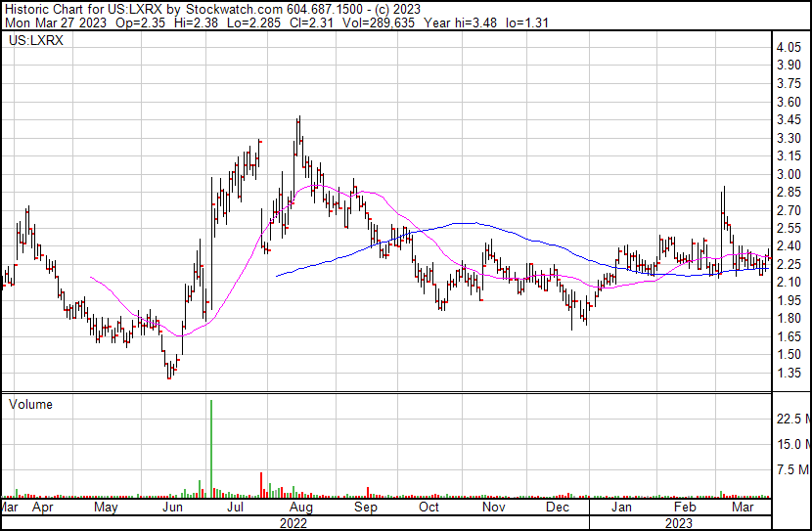Click the Dec month label on the time axis
Screen dimensions: 812x531
tap(558, 509)
